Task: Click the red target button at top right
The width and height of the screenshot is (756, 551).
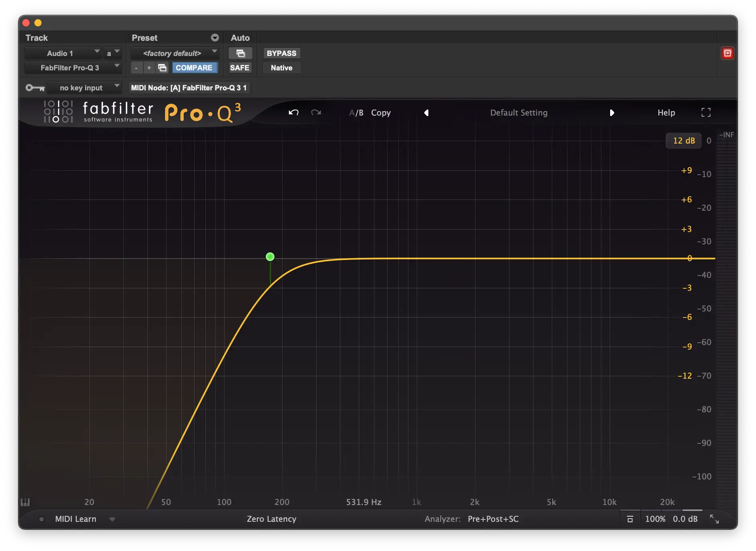Action: [727, 53]
